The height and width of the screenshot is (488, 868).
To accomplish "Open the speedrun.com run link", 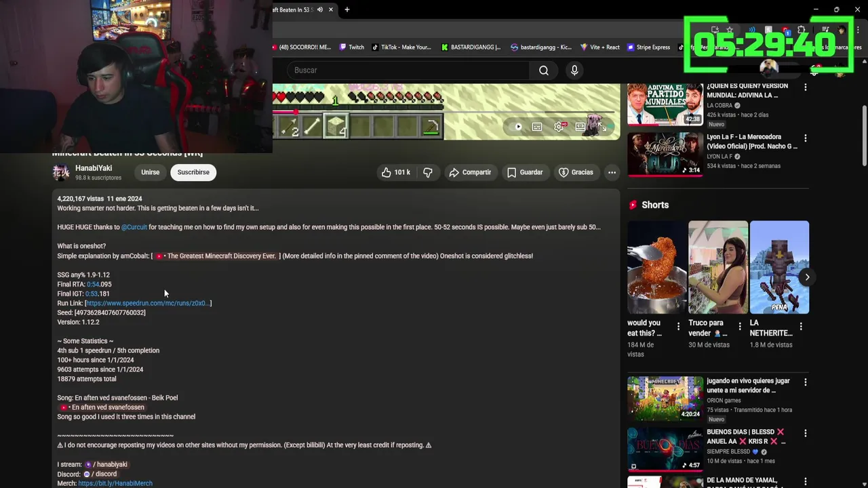I will pyautogui.click(x=147, y=304).
